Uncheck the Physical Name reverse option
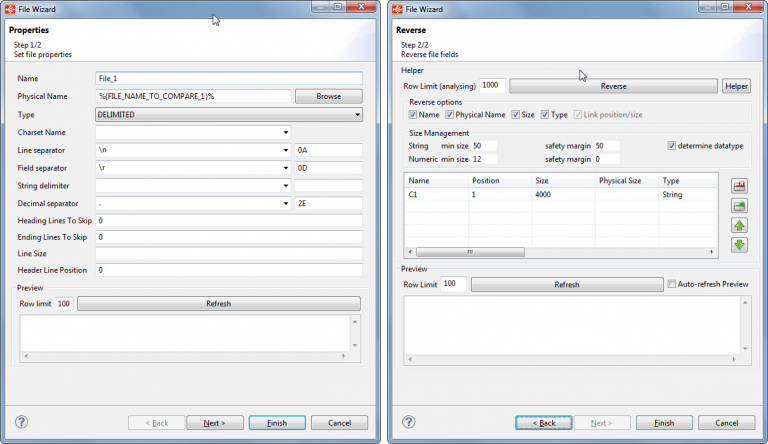 click(447, 115)
